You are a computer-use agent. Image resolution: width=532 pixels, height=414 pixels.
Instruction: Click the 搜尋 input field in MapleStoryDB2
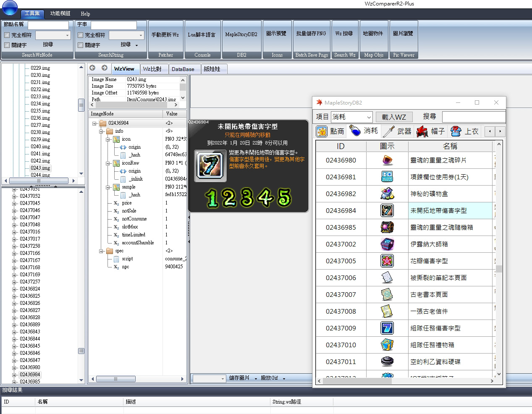[x=474, y=117]
